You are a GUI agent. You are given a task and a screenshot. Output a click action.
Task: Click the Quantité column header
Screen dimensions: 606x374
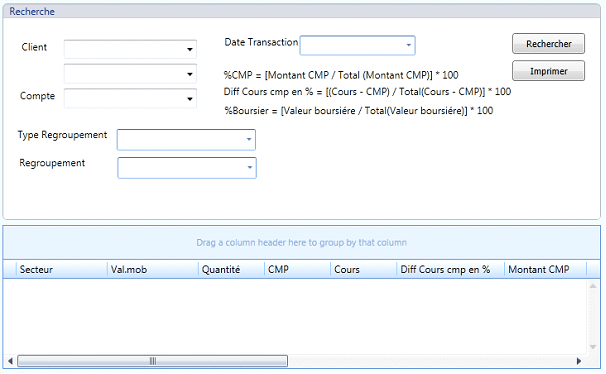pos(231,269)
